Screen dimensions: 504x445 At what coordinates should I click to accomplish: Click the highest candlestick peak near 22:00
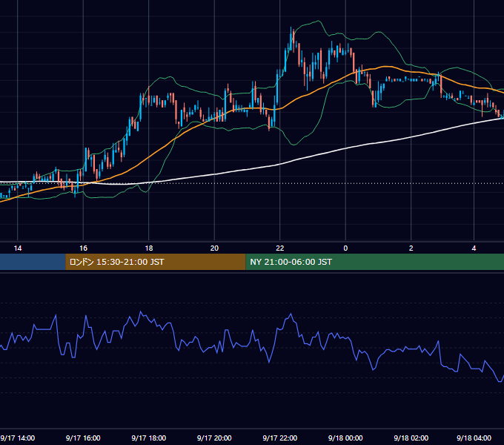pos(291,39)
